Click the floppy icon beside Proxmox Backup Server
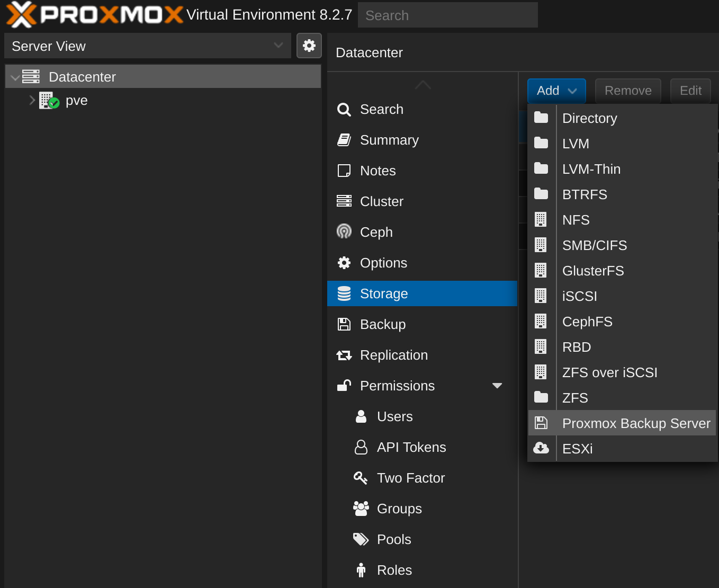719x588 pixels. tap(541, 423)
